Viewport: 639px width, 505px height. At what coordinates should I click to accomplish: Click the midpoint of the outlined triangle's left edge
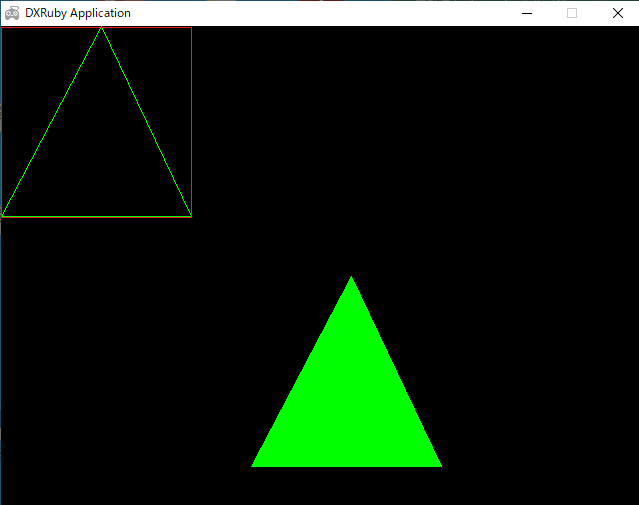51,122
